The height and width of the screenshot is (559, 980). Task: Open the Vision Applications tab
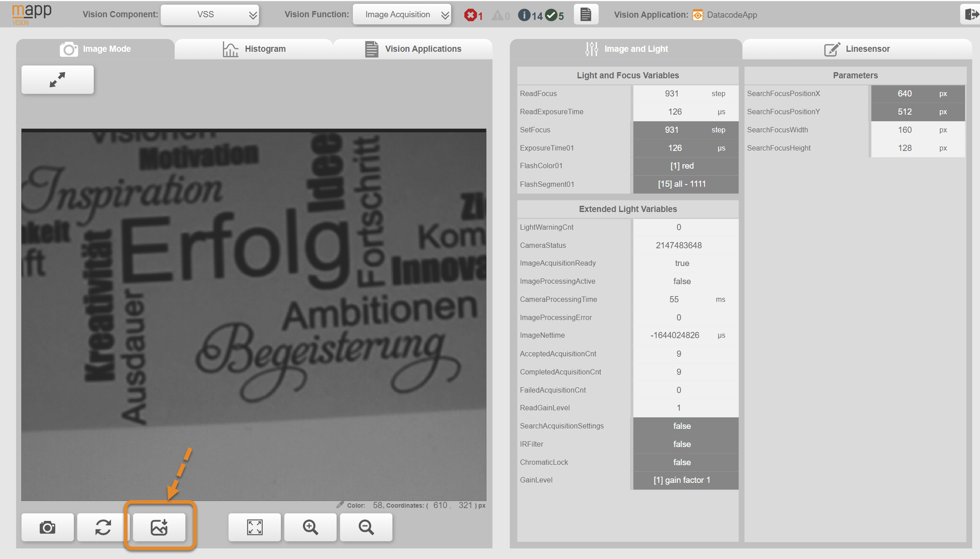tap(413, 49)
